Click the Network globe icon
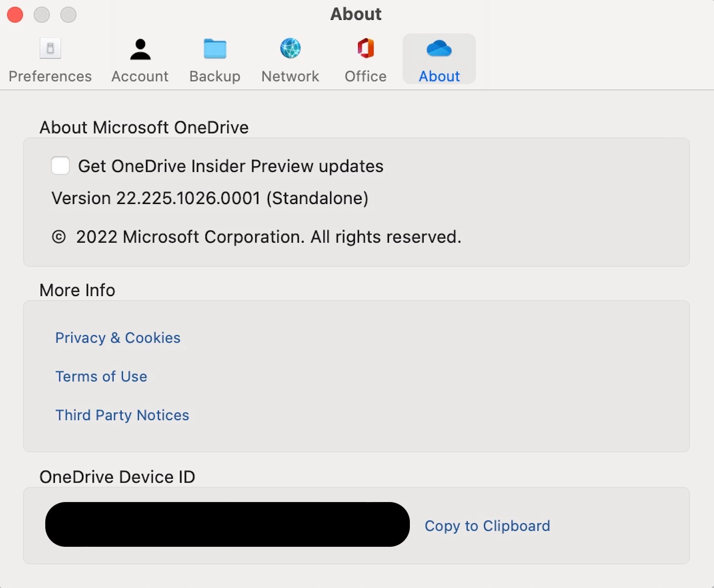Image resolution: width=714 pixels, height=588 pixels. [x=290, y=48]
